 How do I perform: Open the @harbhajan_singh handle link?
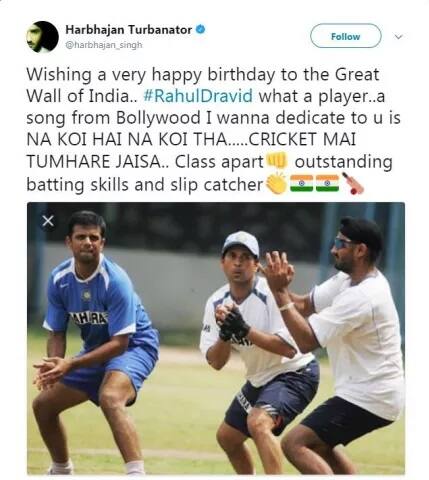pos(104,45)
